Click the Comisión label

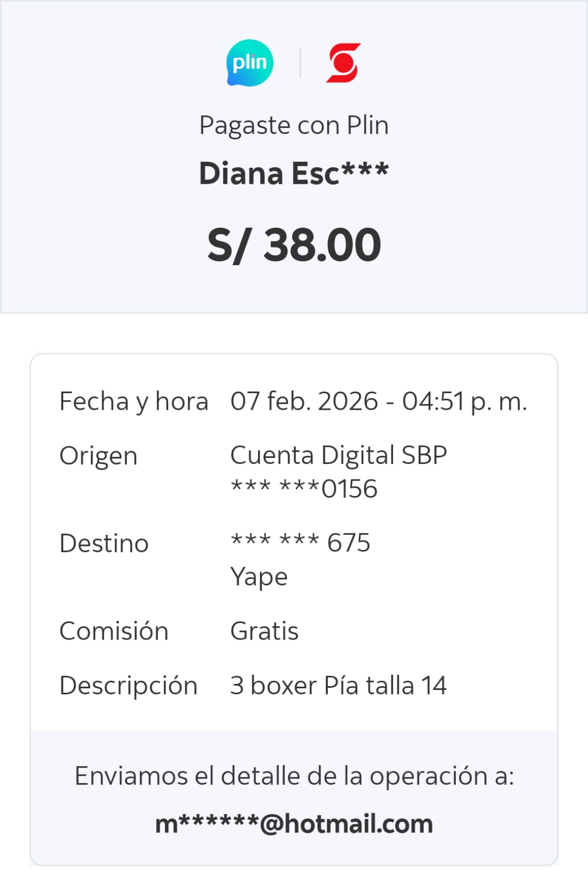tap(114, 631)
